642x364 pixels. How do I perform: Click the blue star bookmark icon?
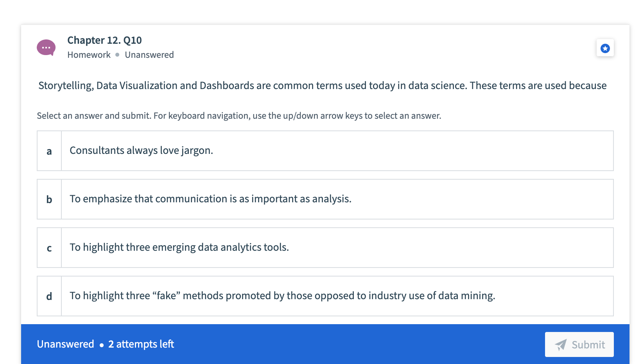click(605, 48)
